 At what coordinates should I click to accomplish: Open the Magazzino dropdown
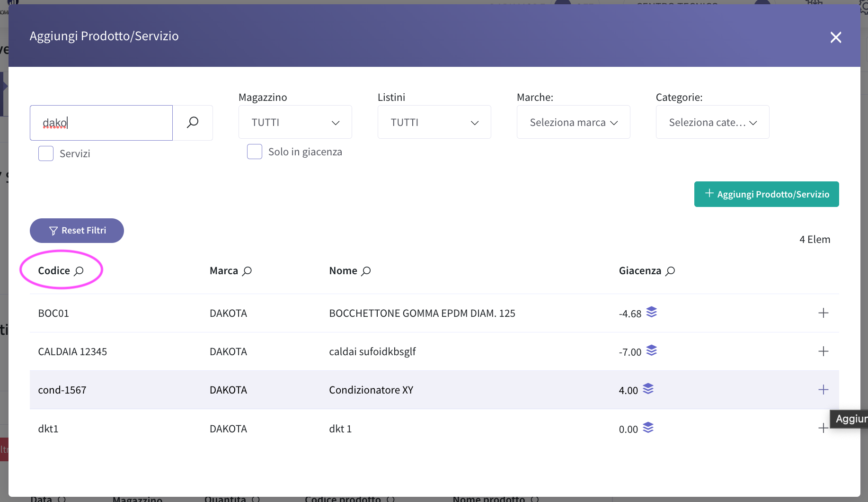point(295,122)
